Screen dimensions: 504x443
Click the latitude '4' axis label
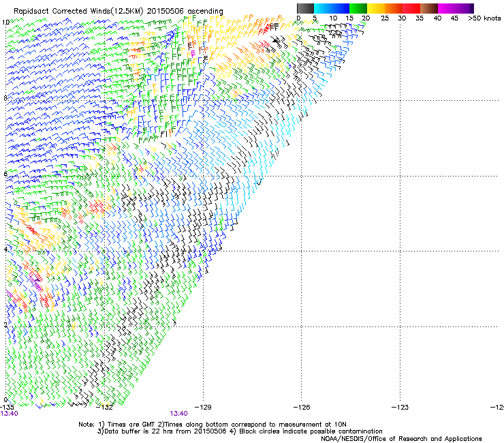[x=5, y=249]
